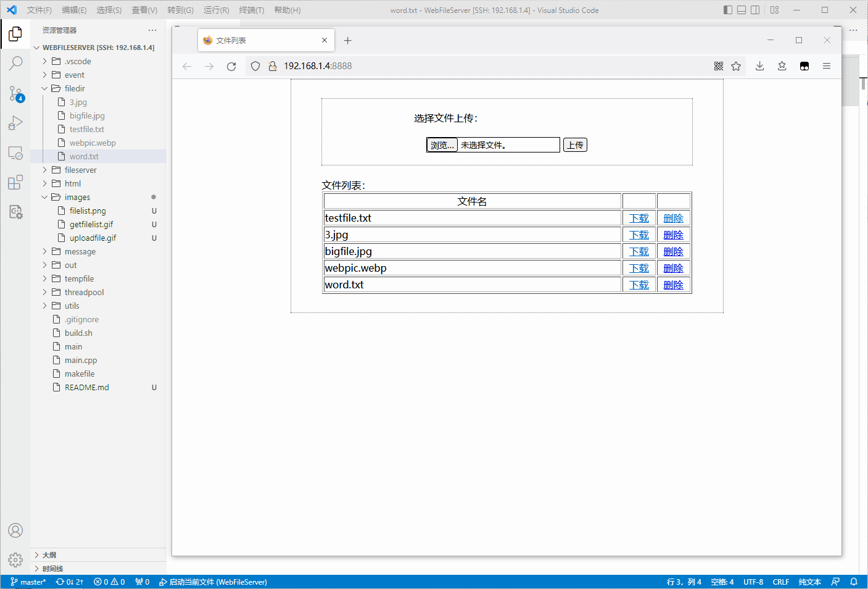The width and height of the screenshot is (868, 589).
Task: Click 下载 link for word.txt
Action: pos(639,285)
